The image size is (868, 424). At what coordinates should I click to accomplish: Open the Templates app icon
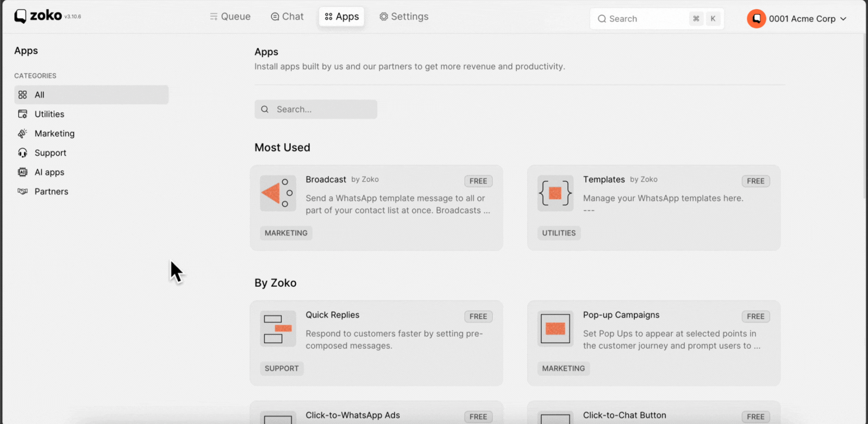pyautogui.click(x=555, y=193)
